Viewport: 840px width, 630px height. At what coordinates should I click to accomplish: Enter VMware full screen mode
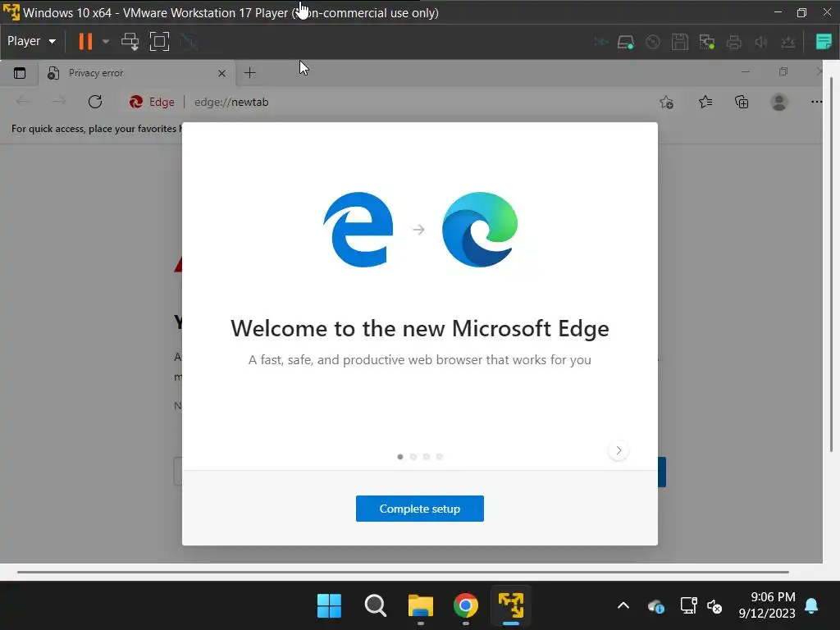pos(159,41)
